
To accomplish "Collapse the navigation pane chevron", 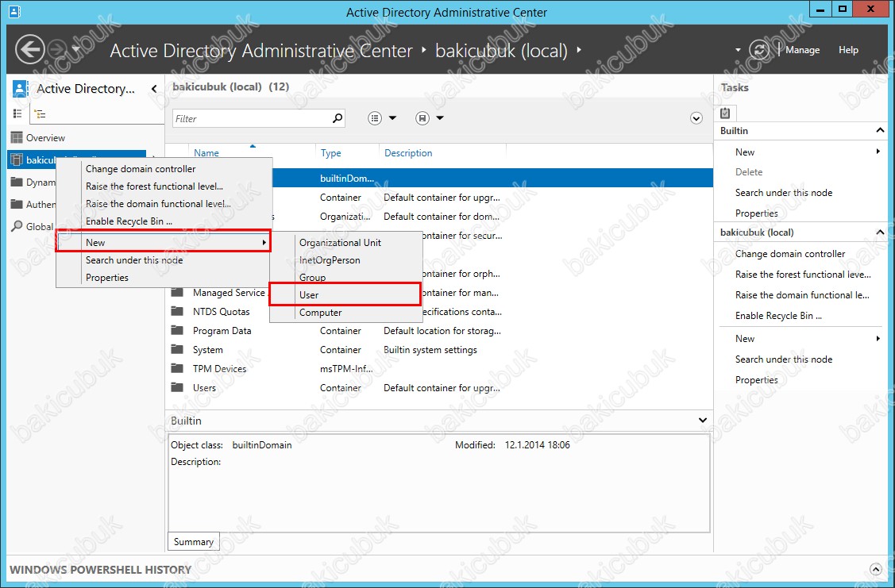I will [153, 89].
